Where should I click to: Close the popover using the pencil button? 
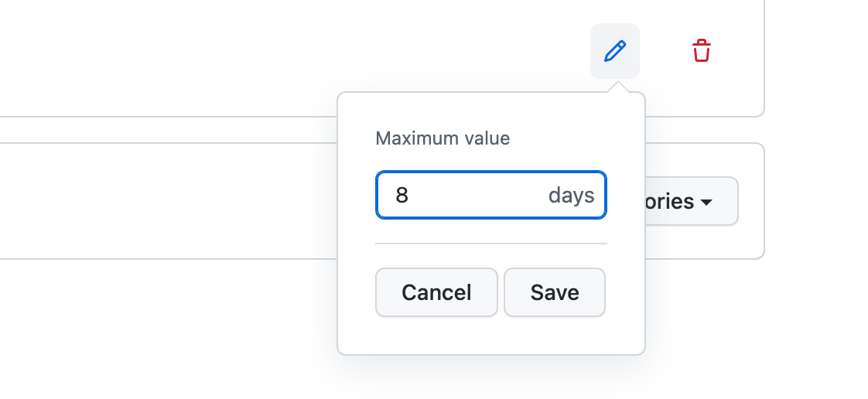click(x=615, y=51)
